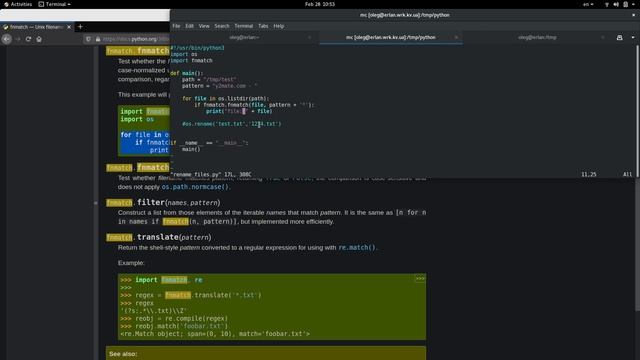Close the mc /tmp/python terminal tab

[456, 37]
